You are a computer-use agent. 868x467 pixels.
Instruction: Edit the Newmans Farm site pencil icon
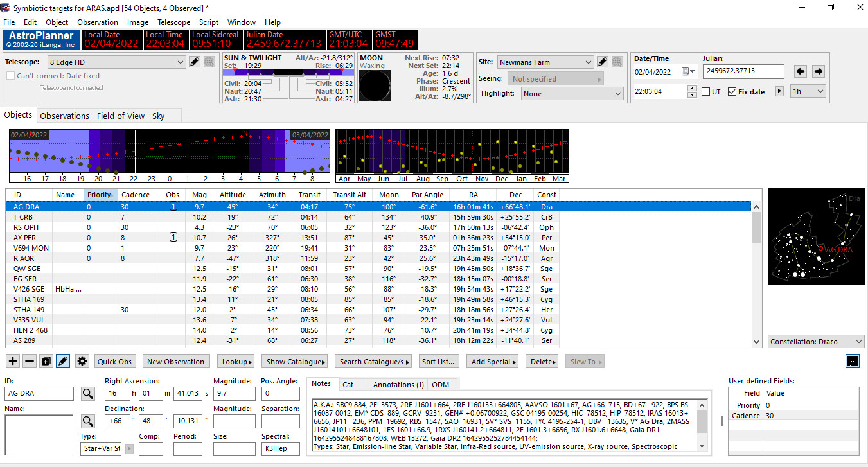(x=603, y=62)
